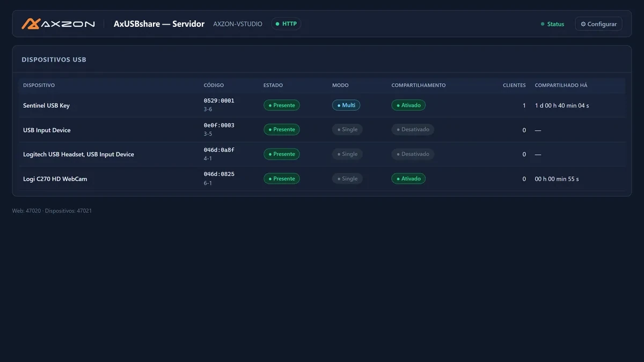The image size is (644, 362).
Task: Click Presente status of Sentinel USB Key
Action: (282, 105)
